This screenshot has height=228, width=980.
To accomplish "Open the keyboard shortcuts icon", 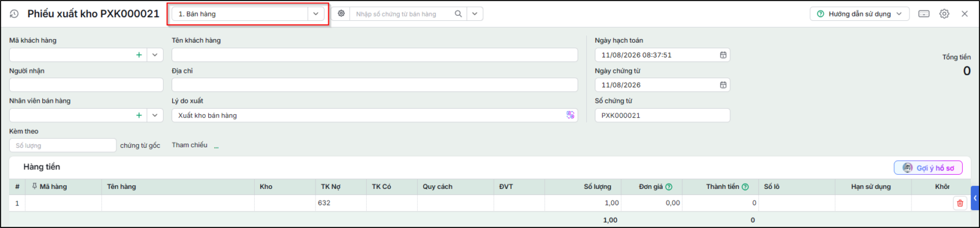I will pyautogui.click(x=924, y=13).
